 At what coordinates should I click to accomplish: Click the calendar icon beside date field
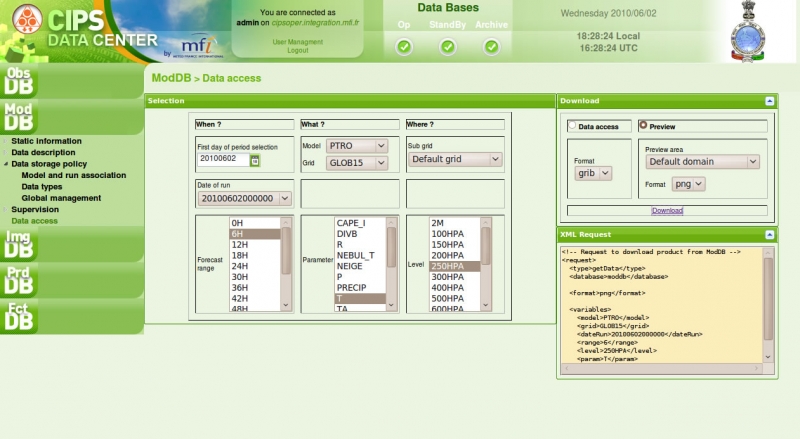255,159
